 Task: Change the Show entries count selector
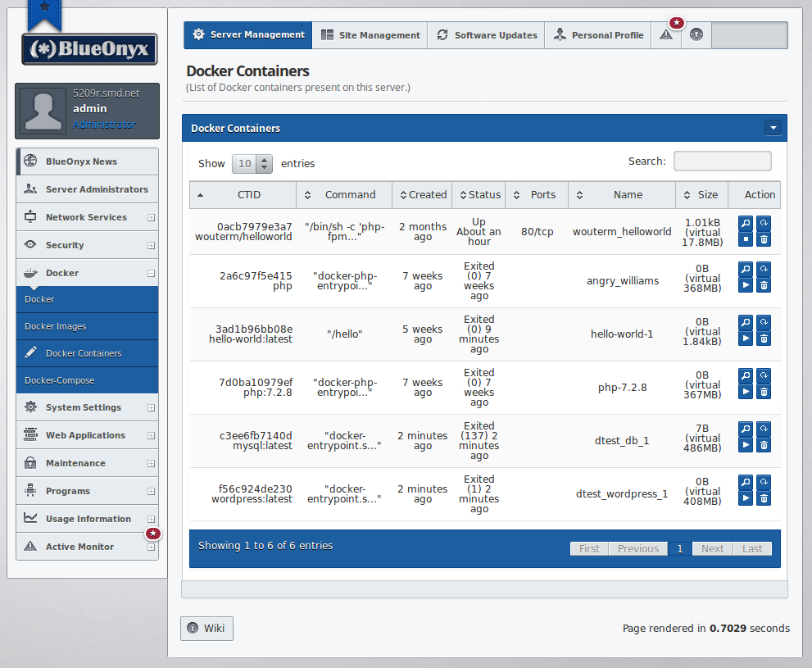[x=252, y=164]
